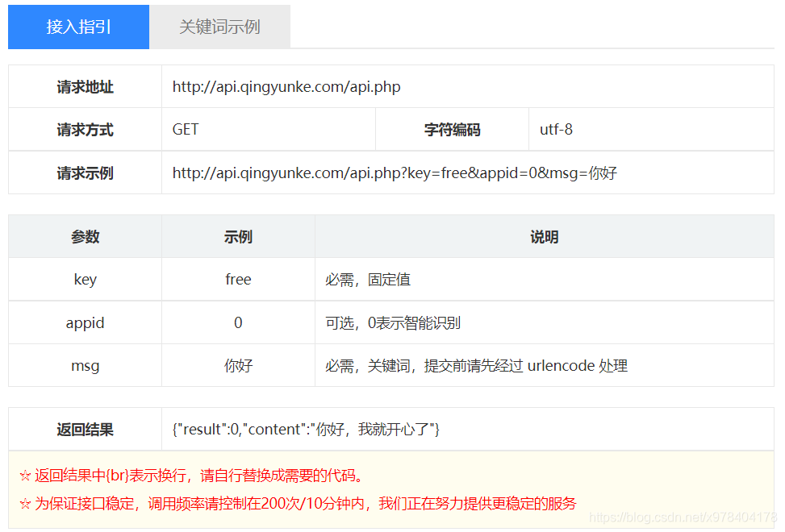785x532 pixels.
Task: Click the 说明 column header
Action: [x=545, y=236]
